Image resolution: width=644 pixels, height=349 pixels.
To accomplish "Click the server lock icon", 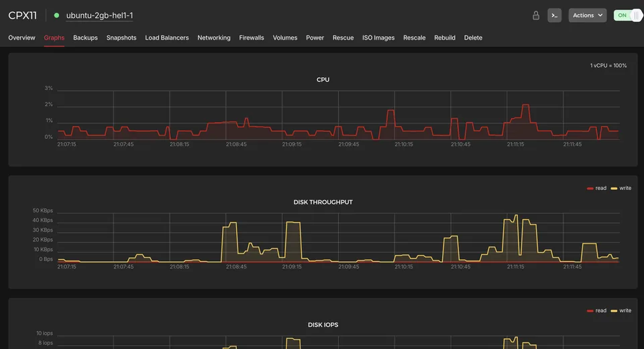I will 535,15.
